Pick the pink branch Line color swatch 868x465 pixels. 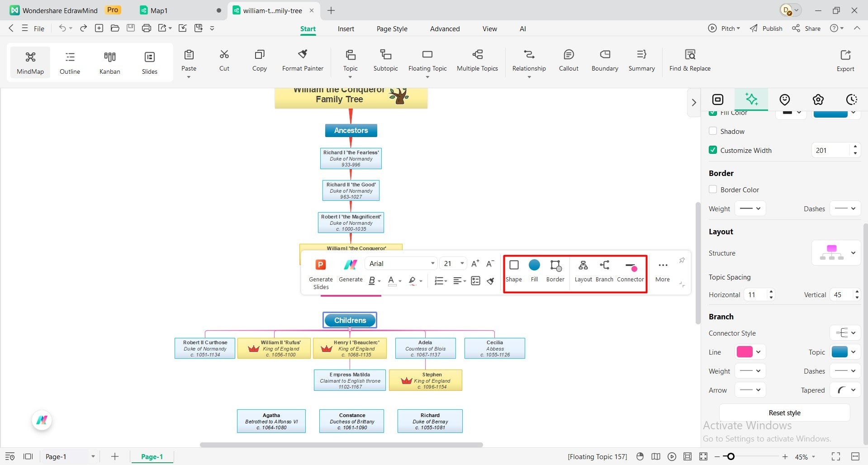click(745, 351)
